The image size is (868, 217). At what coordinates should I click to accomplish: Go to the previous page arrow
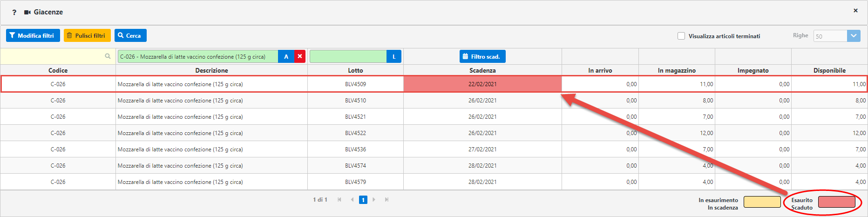tap(352, 200)
